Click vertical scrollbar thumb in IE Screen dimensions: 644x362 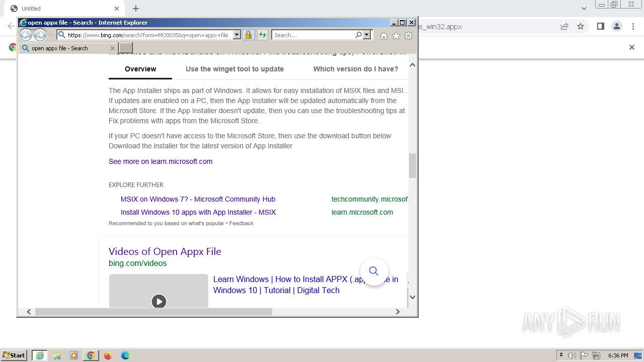413,165
